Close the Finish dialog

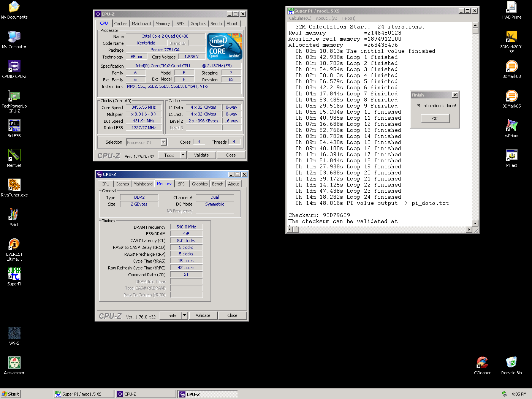455,95
